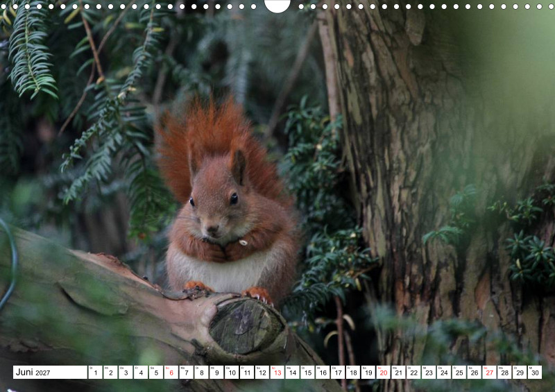This screenshot has height=392, width=555.
Task: Select red Sunday 13 date cell
Action: click(x=277, y=373)
